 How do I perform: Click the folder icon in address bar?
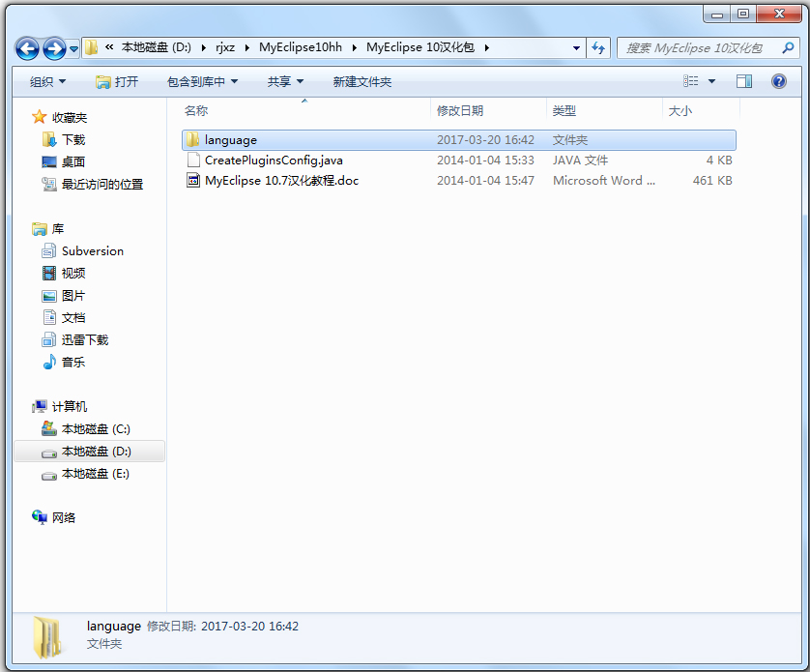(x=92, y=47)
